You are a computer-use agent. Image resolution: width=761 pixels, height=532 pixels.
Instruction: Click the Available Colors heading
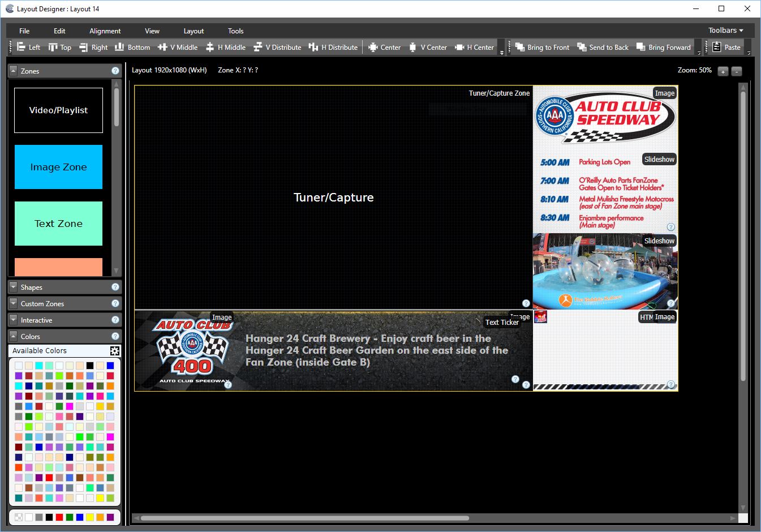pyautogui.click(x=40, y=351)
